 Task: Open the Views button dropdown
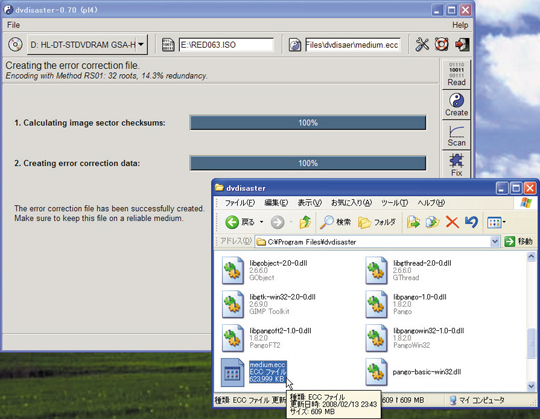(505, 222)
